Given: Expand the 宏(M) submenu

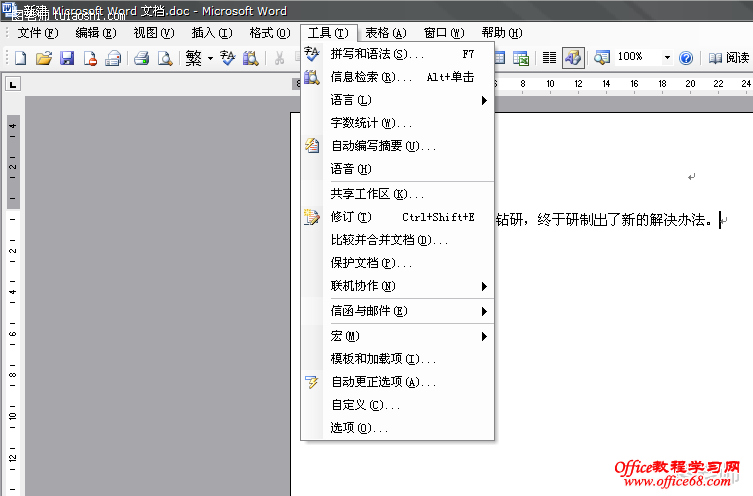Looking at the screenshot, I should click(x=398, y=337).
